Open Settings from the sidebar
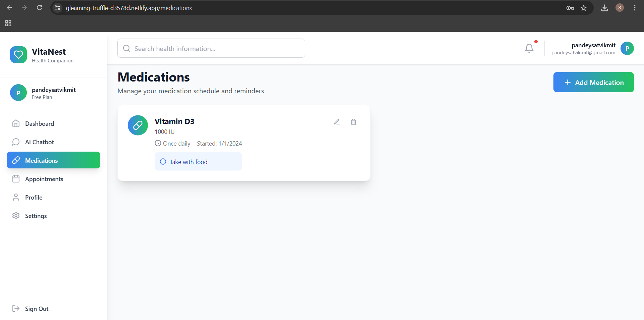The width and height of the screenshot is (644, 320). point(54,216)
